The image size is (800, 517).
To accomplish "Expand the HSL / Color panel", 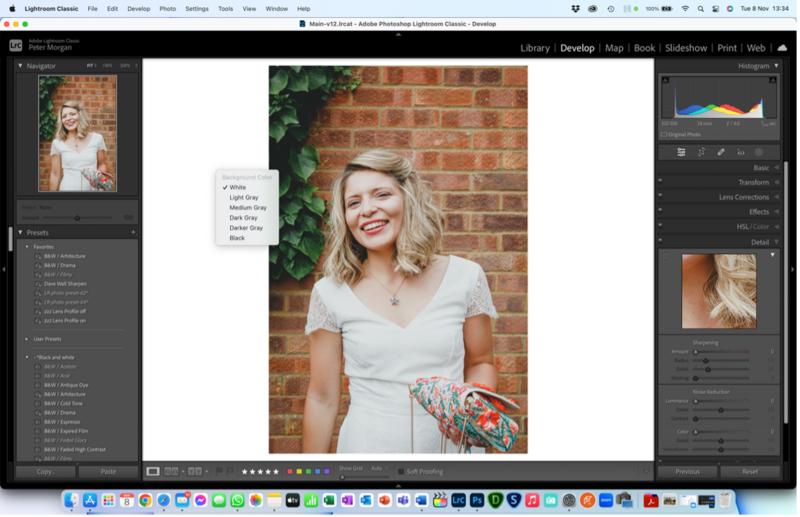I will point(777,227).
